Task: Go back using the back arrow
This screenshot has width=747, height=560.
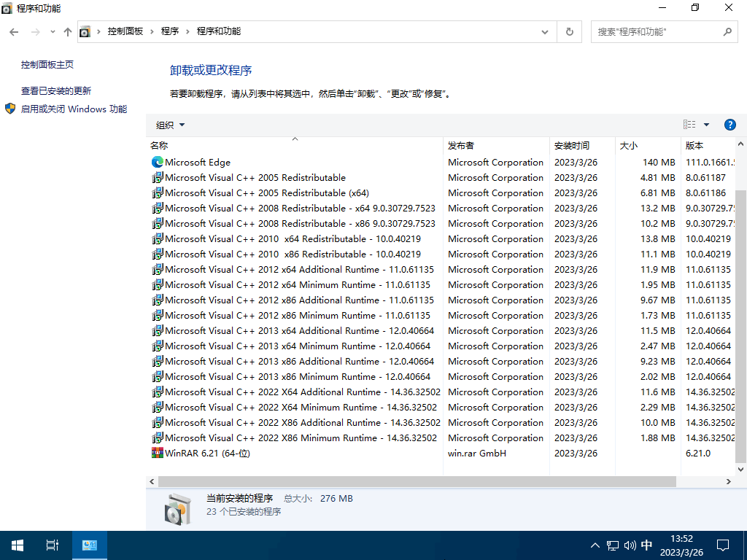Action: coord(14,31)
